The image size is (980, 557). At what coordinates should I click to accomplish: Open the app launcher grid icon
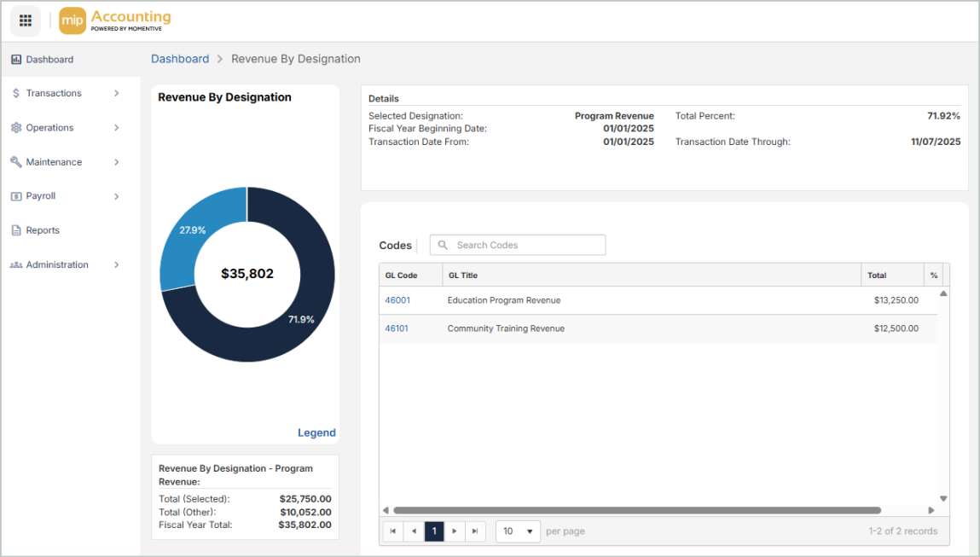[26, 21]
